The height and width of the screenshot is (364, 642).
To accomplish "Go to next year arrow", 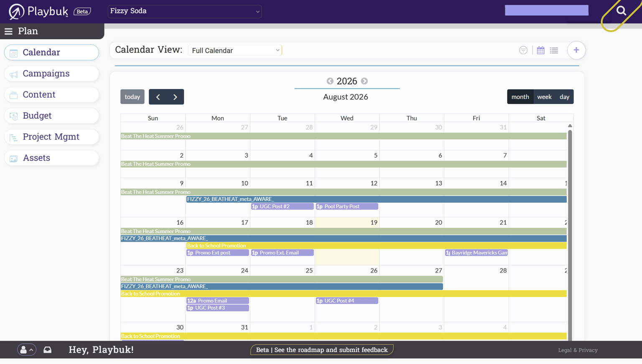I will point(364,81).
